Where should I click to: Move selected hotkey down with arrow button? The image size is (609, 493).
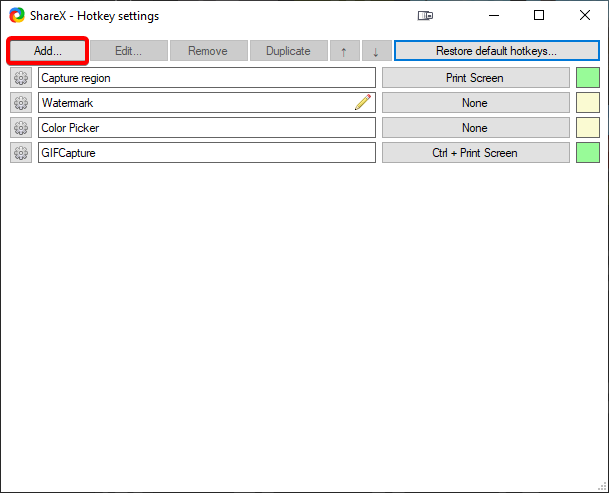point(376,51)
